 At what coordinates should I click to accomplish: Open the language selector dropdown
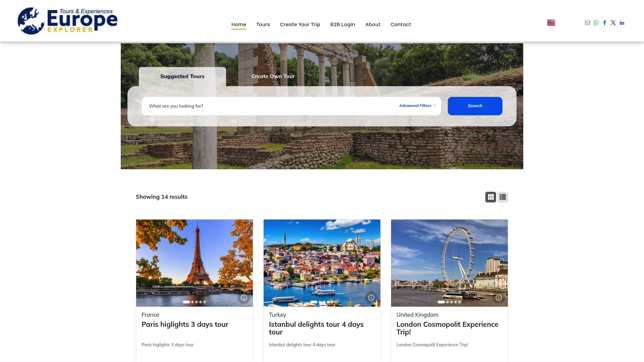point(551,22)
